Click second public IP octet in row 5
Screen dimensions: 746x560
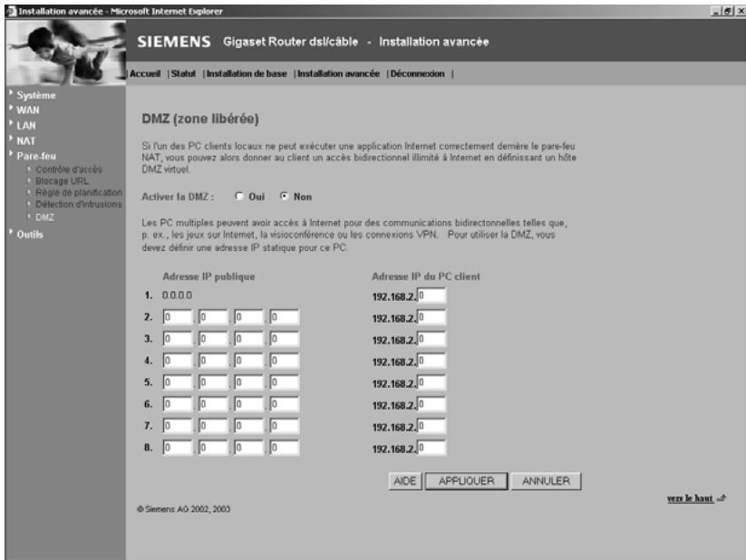pos(213,382)
